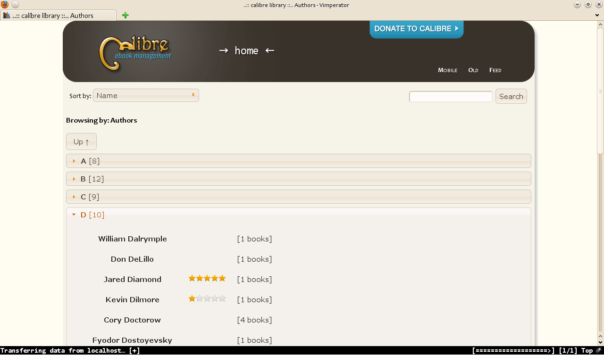Click the Search button
The height and width of the screenshot is (364, 604).
pyautogui.click(x=511, y=97)
